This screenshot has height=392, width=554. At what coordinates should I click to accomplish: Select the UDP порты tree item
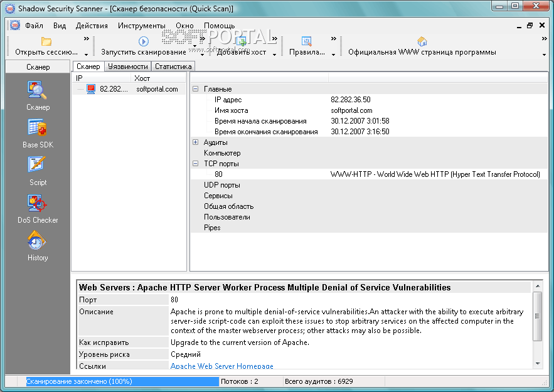tap(222, 185)
